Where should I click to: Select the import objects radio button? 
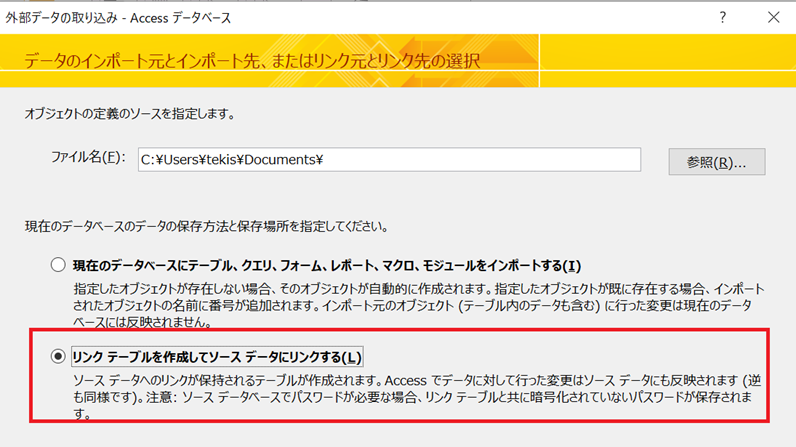point(58,266)
